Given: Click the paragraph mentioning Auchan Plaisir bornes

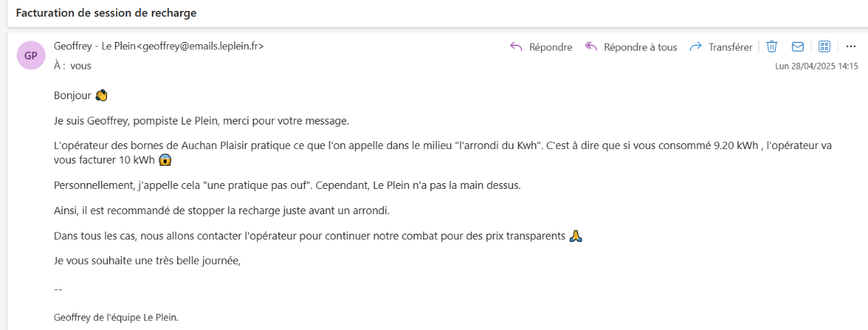Looking at the screenshot, I should tap(443, 153).
